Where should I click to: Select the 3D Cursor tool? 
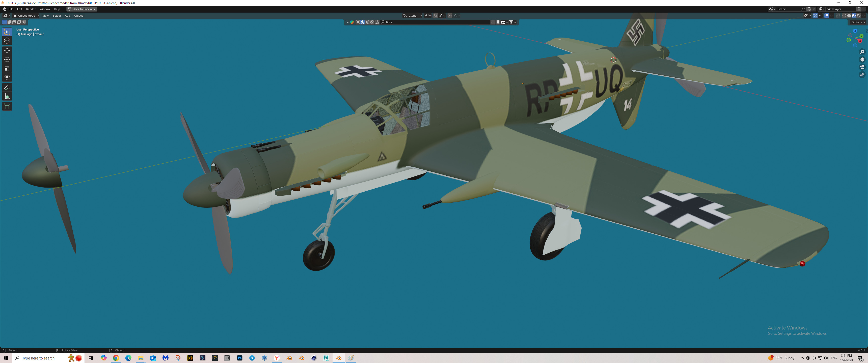pos(7,41)
